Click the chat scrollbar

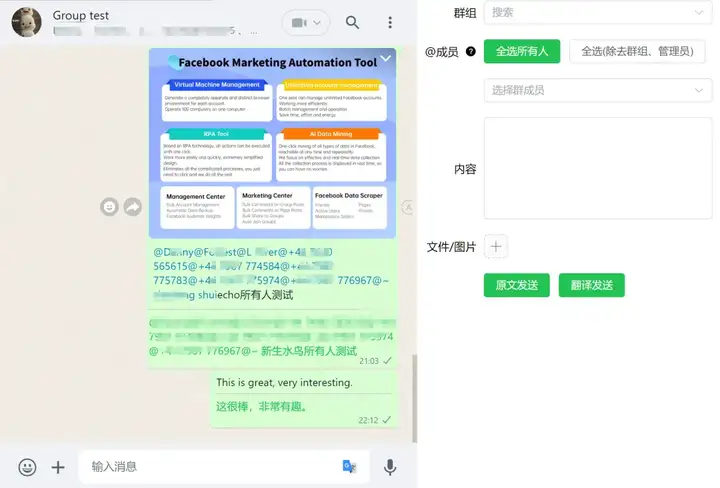click(x=415, y=398)
